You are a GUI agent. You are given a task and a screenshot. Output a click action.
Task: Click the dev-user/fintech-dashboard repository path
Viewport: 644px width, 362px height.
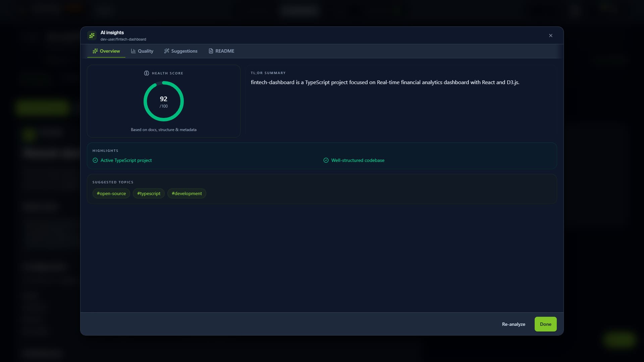(123, 39)
